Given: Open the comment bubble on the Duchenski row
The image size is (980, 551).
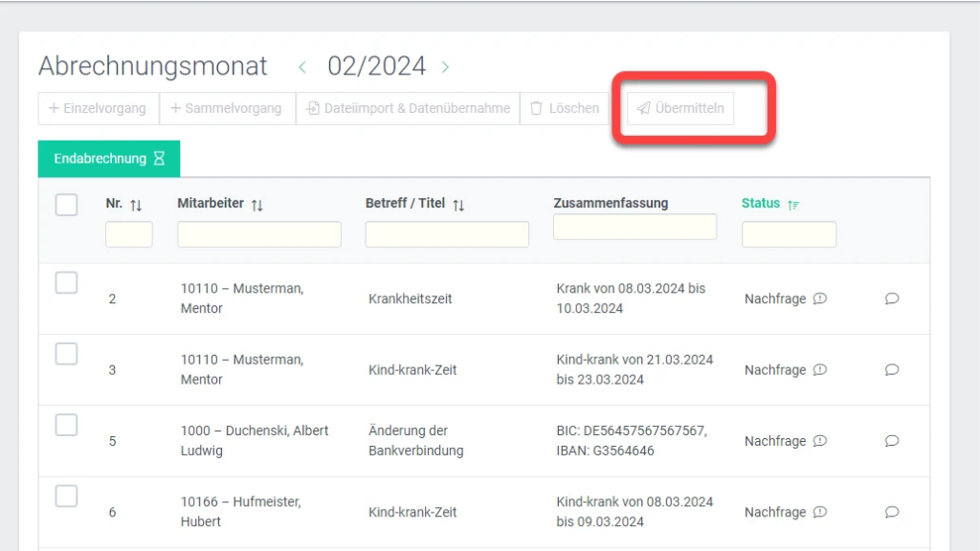Looking at the screenshot, I should coord(891,441).
